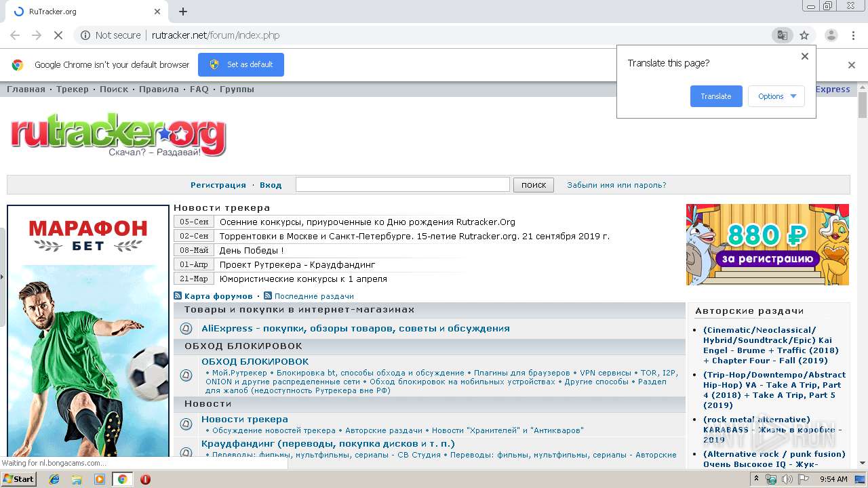Click forum icon beside Новости трекера row
This screenshot has height=488, width=868.
click(186, 424)
